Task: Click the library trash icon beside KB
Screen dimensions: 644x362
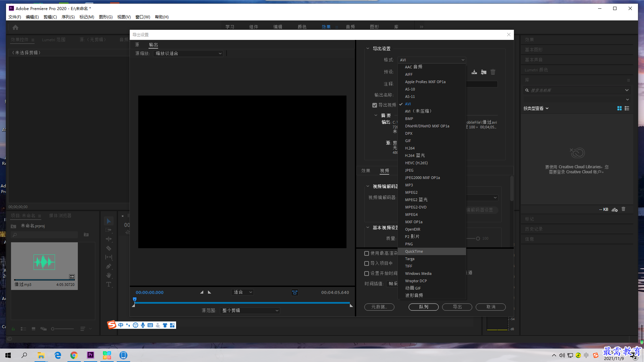Action: pos(624,209)
